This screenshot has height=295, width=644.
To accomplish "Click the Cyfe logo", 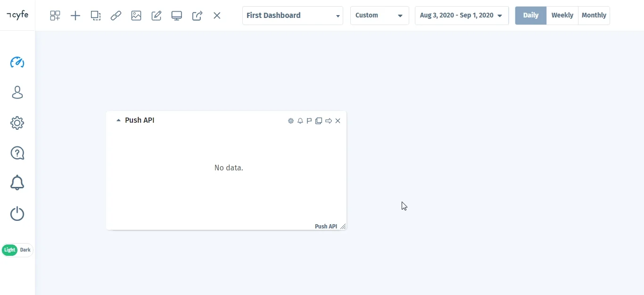I will 17,15.
